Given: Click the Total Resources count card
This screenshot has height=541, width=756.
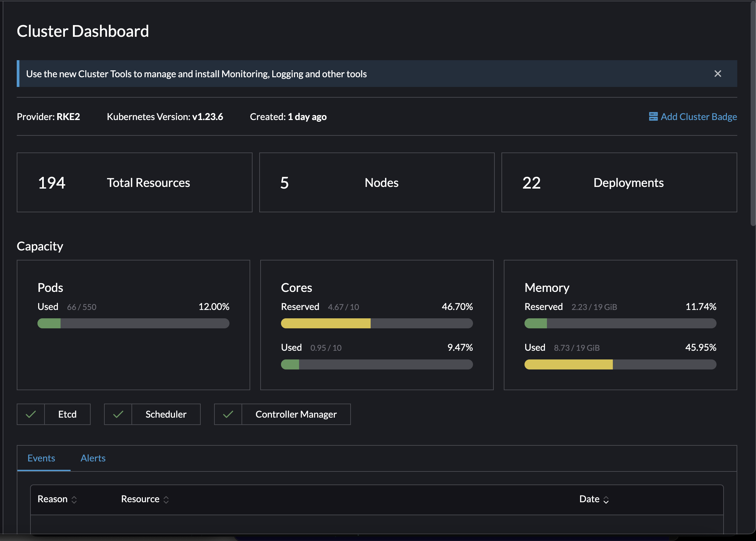Looking at the screenshot, I should tap(134, 182).
